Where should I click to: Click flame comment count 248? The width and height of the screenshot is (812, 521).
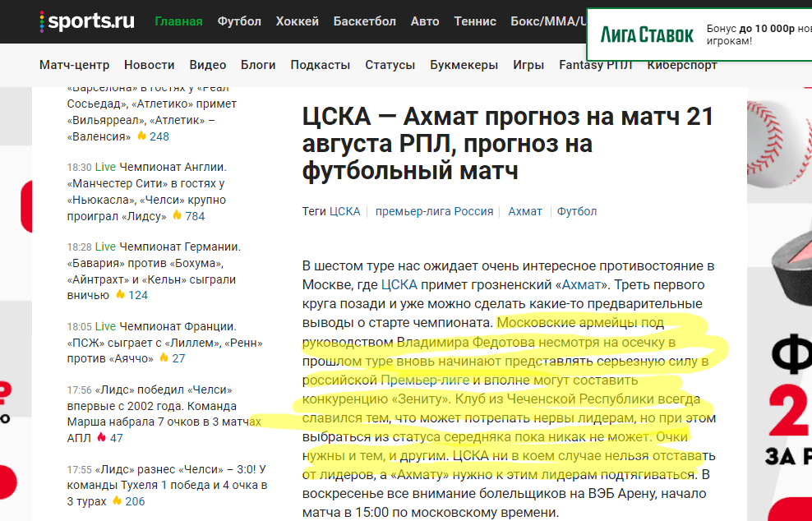[x=154, y=136]
